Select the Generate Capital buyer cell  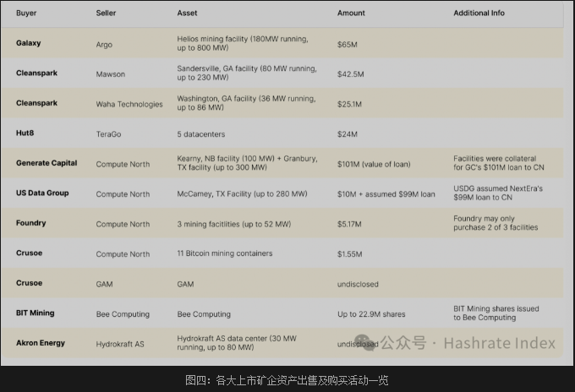(47, 163)
